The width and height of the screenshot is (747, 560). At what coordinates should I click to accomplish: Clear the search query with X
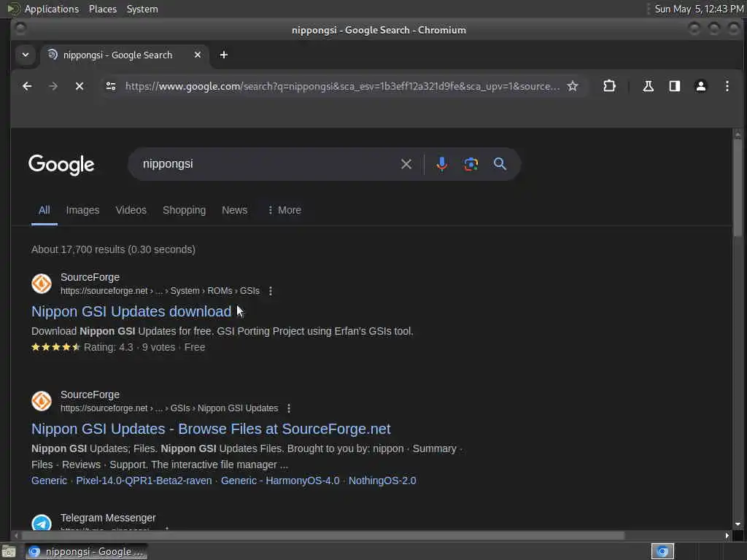[x=406, y=164]
